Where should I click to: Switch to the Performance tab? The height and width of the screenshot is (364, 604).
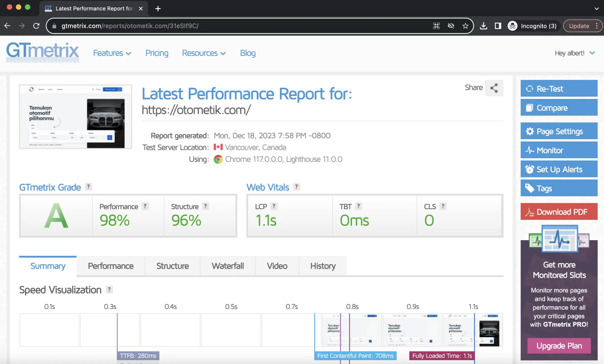point(111,266)
